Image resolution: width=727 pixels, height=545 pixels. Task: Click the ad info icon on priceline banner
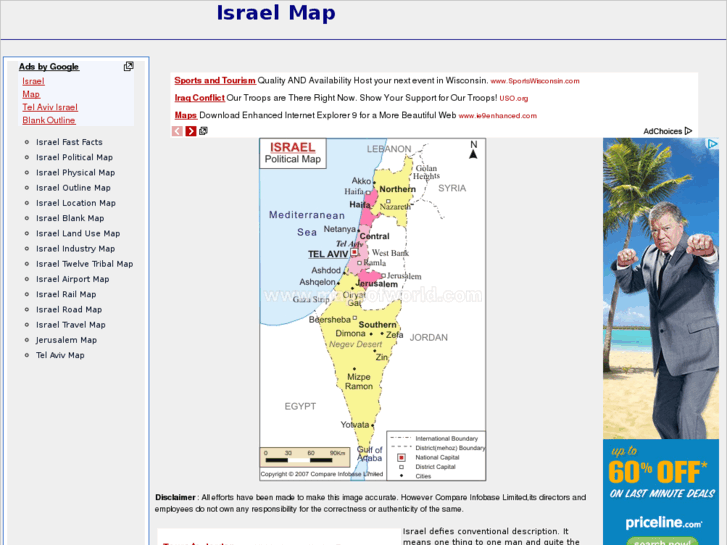pos(712,144)
